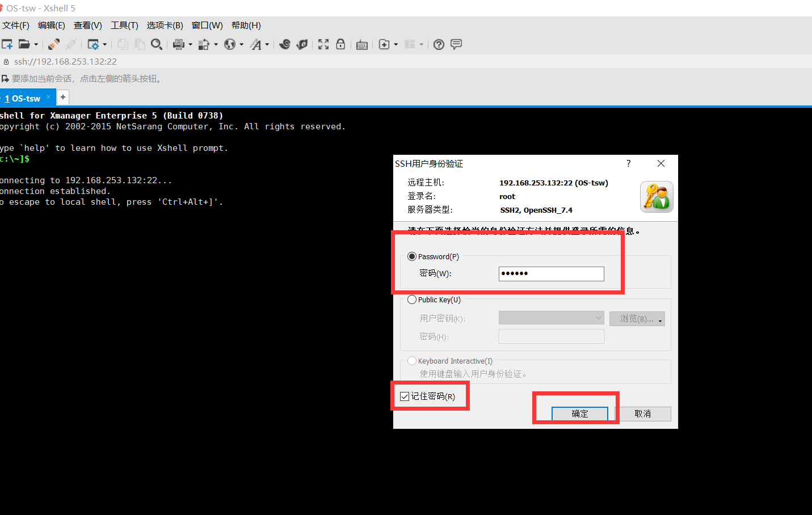This screenshot has height=515, width=812.
Task: Expand the new tab page dropdown arrow
Action: [396, 44]
